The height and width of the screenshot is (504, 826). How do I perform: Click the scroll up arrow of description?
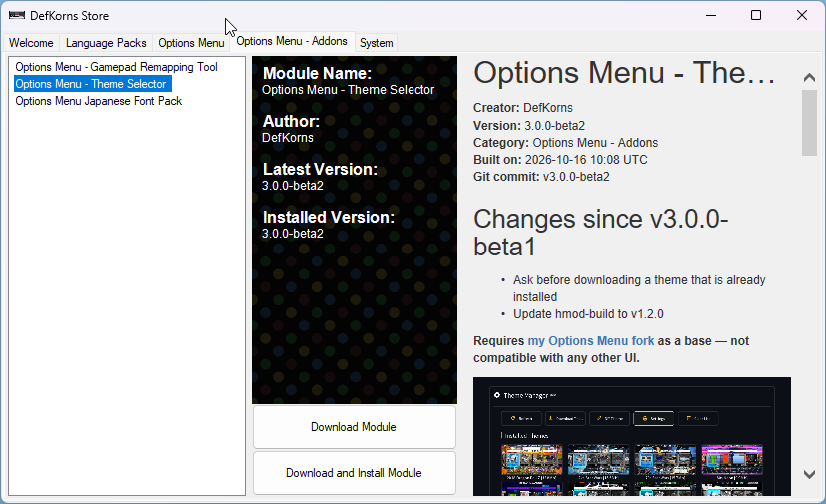click(809, 78)
